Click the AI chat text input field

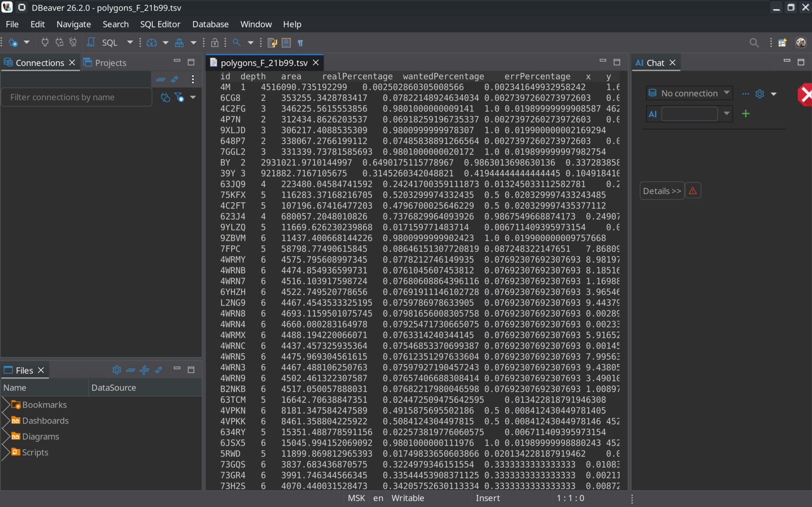coord(689,114)
